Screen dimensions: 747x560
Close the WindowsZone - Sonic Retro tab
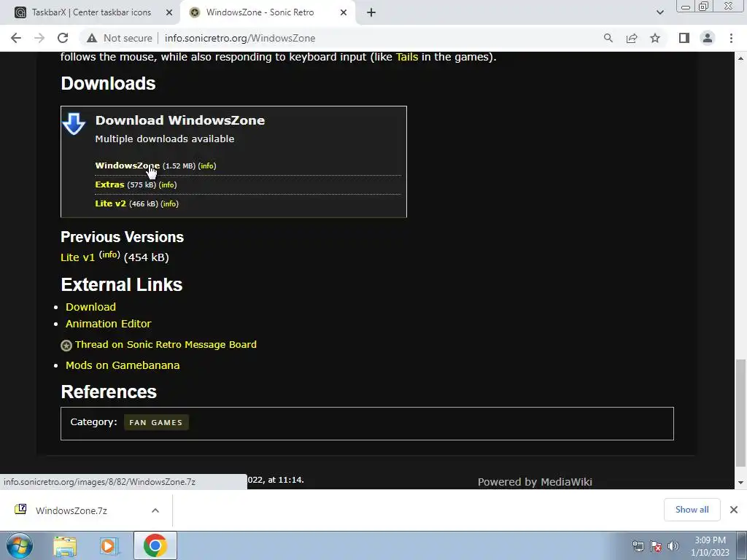[344, 13]
